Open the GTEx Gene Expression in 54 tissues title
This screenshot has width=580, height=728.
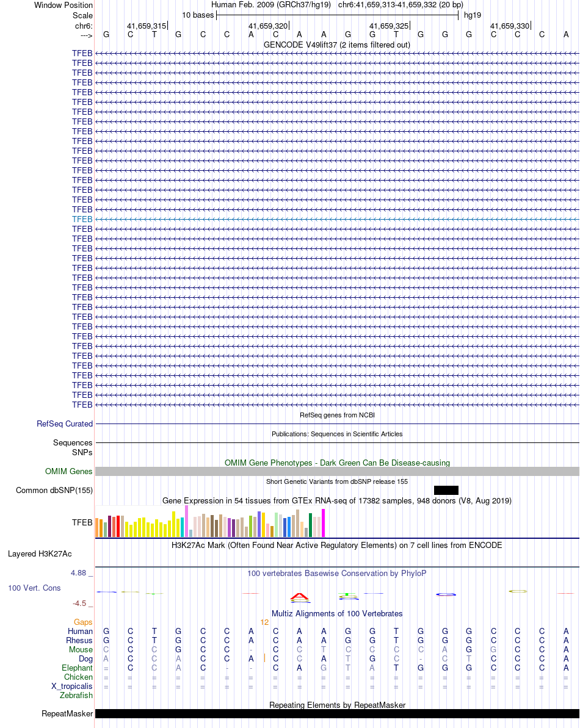(x=337, y=500)
